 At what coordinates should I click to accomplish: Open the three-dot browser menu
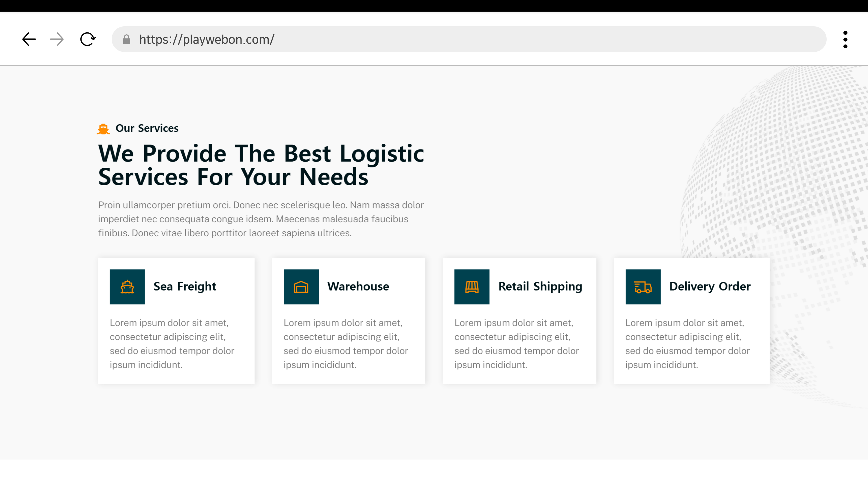point(845,39)
